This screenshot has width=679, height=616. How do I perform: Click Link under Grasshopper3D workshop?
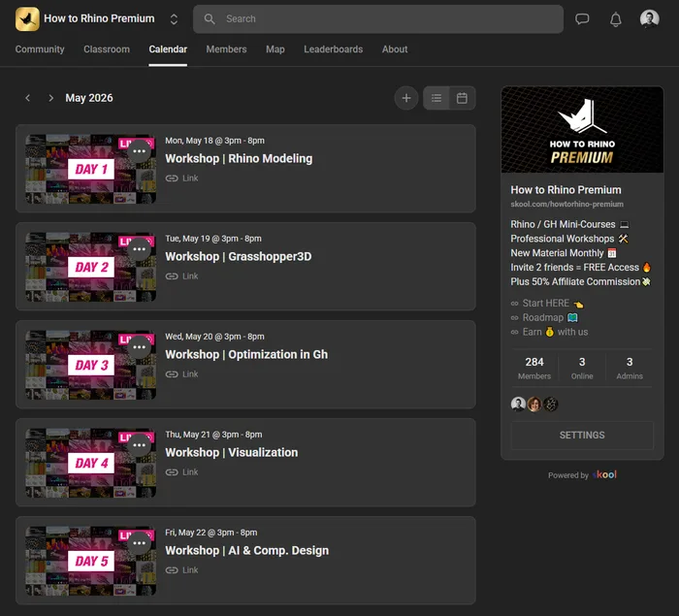click(182, 276)
